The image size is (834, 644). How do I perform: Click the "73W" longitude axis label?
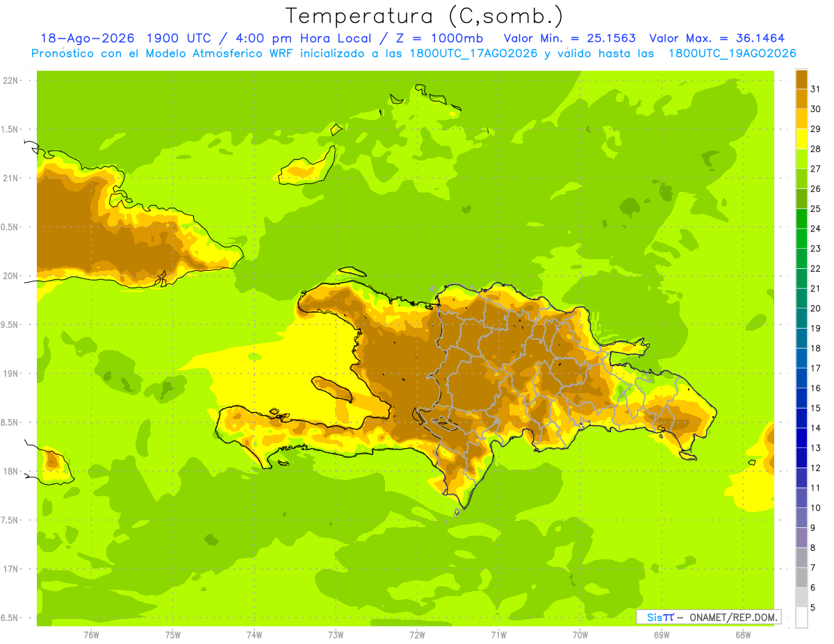click(x=336, y=634)
